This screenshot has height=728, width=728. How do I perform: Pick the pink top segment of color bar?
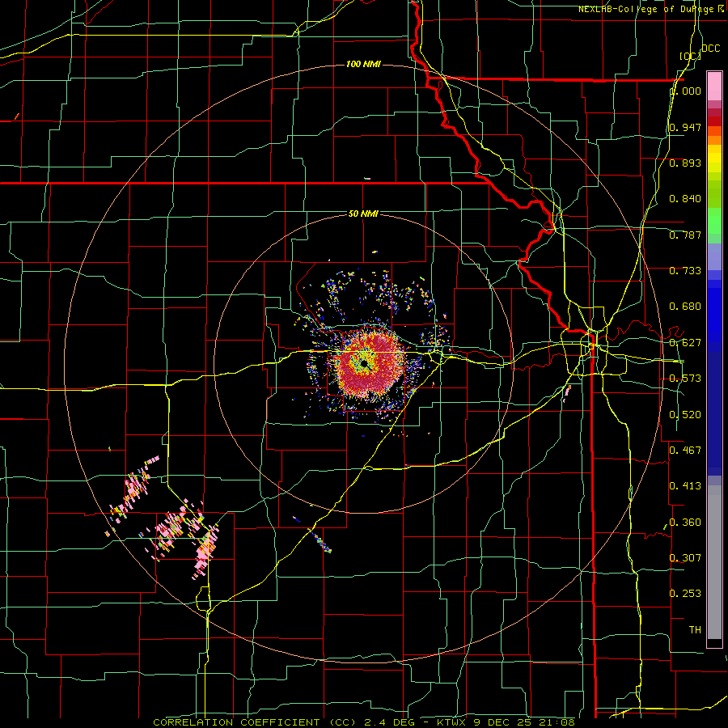click(x=714, y=86)
